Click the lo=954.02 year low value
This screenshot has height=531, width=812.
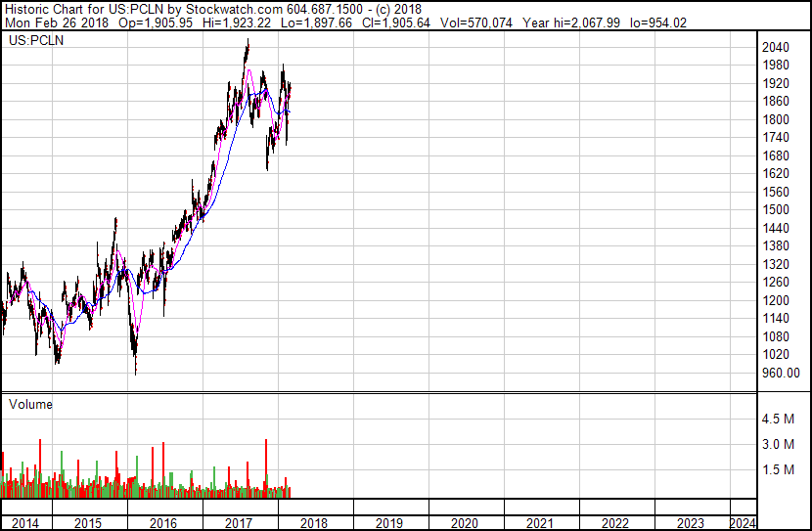658,22
